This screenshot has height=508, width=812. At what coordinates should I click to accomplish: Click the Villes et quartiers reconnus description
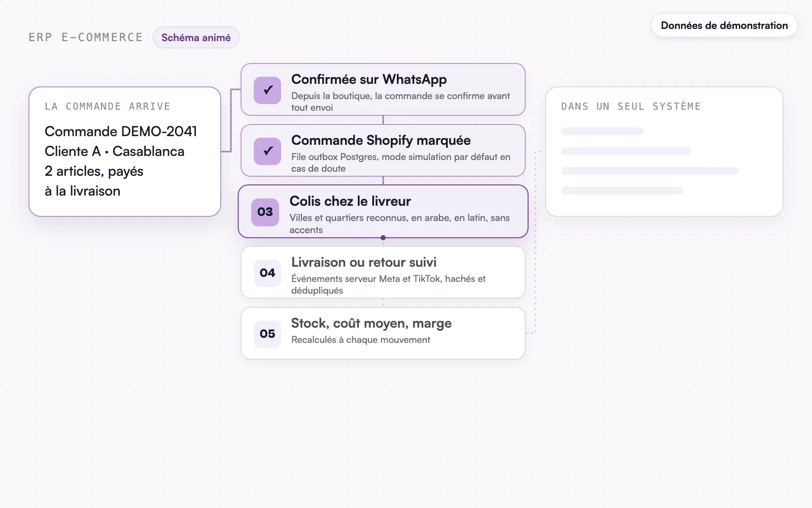tap(399, 224)
